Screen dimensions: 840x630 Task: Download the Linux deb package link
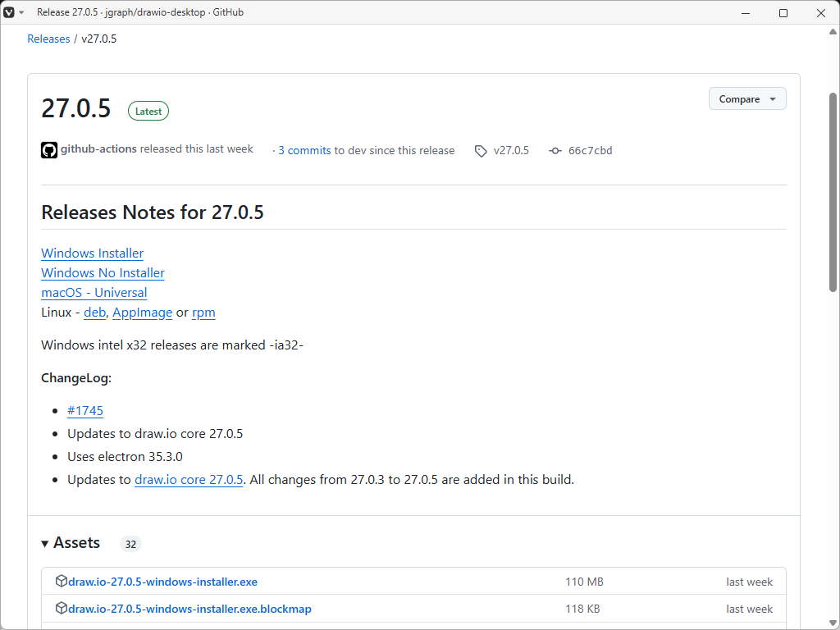(x=95, y=313)
